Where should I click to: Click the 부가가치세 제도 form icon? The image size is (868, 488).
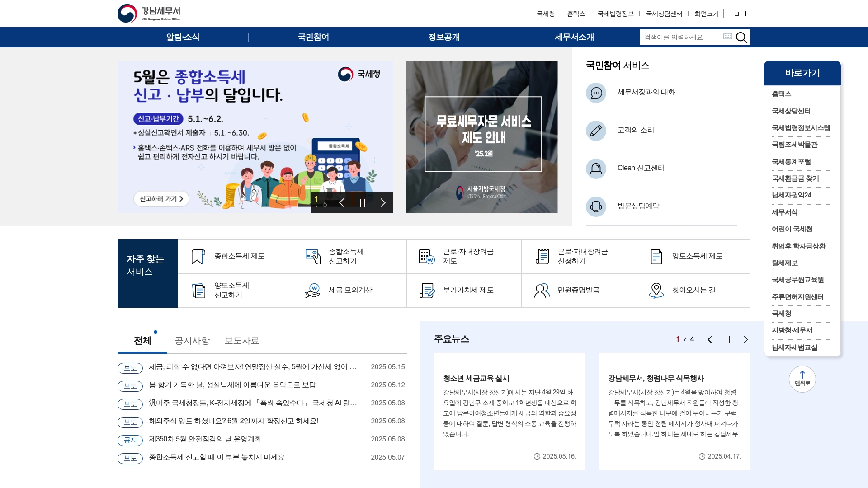point(427,290)
